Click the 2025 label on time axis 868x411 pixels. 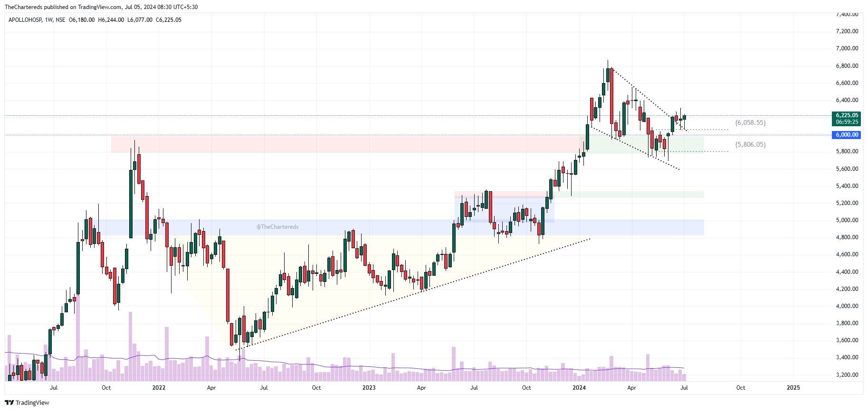coord(793,388)
